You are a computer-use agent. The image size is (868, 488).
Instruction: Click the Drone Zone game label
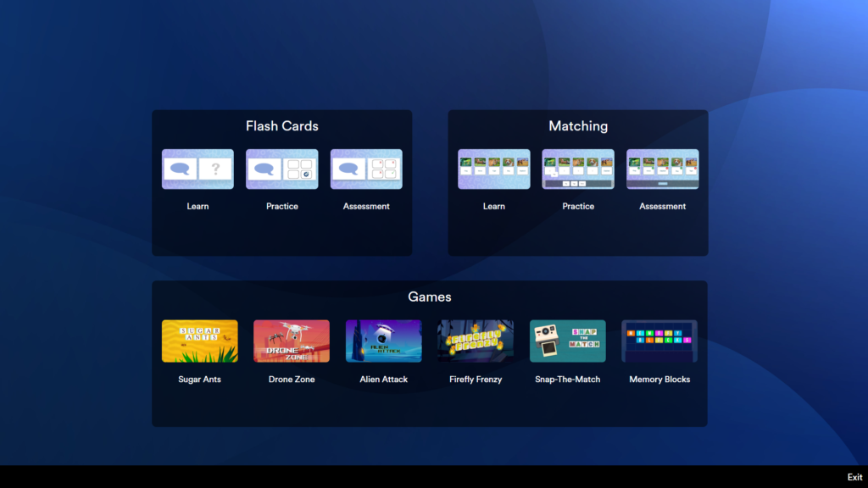pyautogui.click(x=292, y=380)
